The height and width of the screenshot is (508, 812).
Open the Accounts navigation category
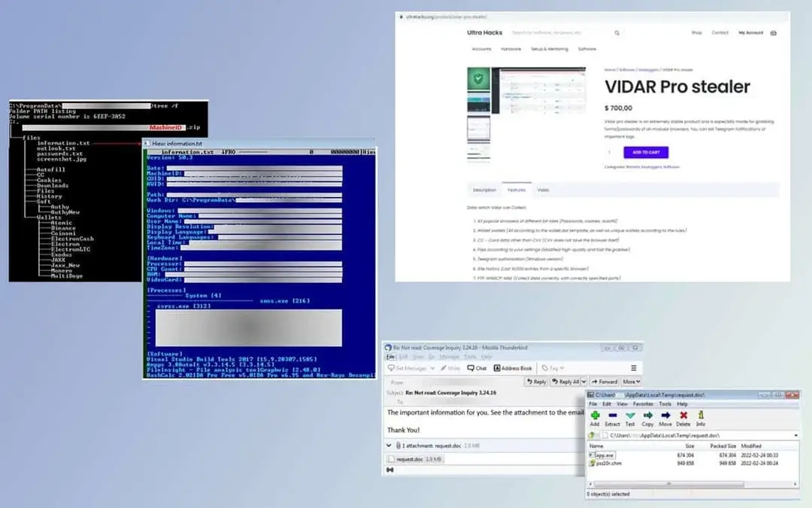pos(481,49)
